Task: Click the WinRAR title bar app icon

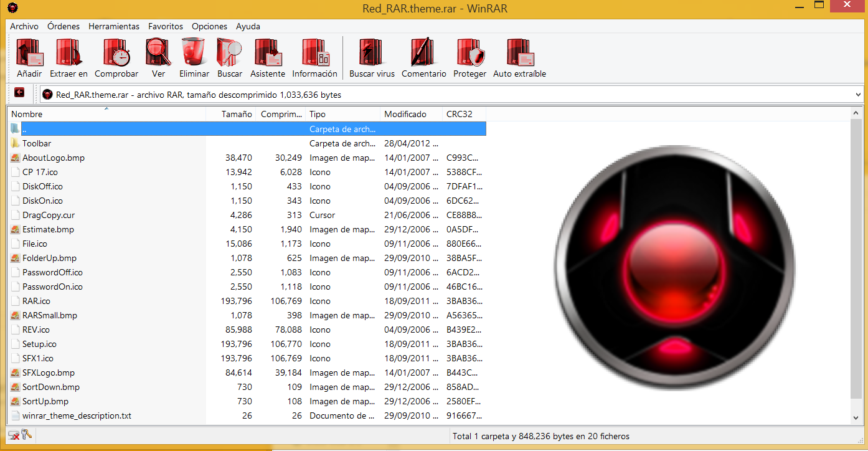Action: click(x=12, y=7)
